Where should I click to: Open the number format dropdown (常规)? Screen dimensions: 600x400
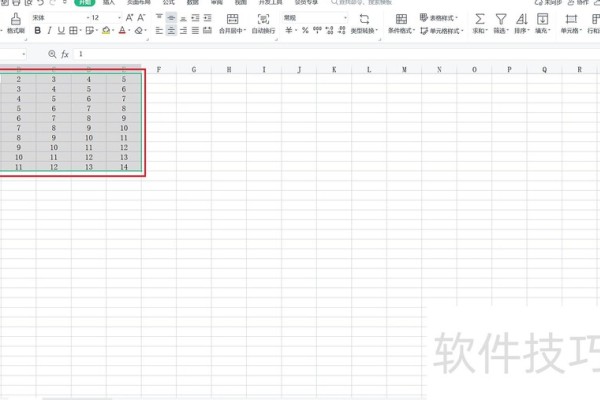tap(315, 18)
